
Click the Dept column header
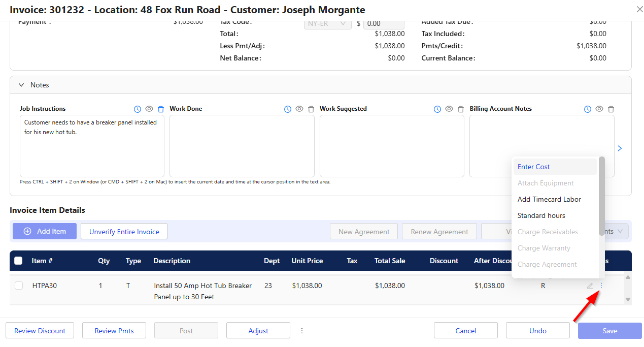pos(272,261)
